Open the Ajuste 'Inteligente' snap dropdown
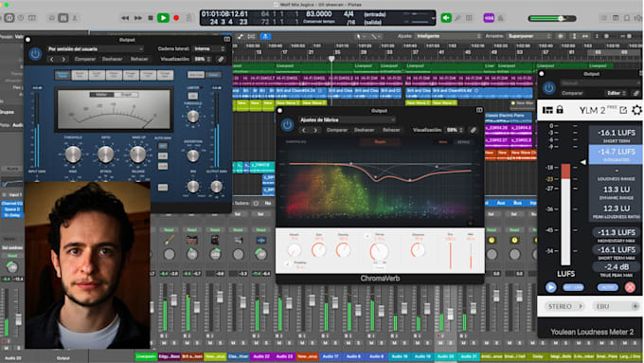644x363 pixels. pos(448,36)
